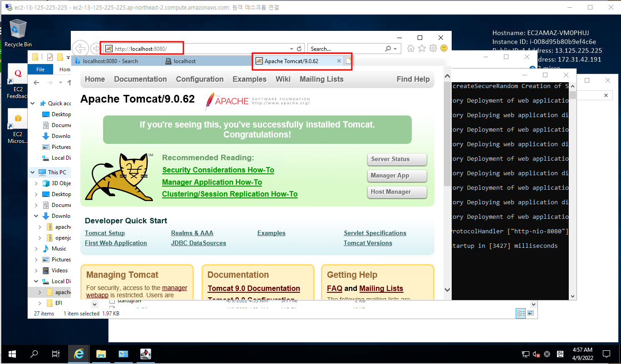Open JDBC DataSources link
Viewport: 621px width, 364px height.
[198, 243]
